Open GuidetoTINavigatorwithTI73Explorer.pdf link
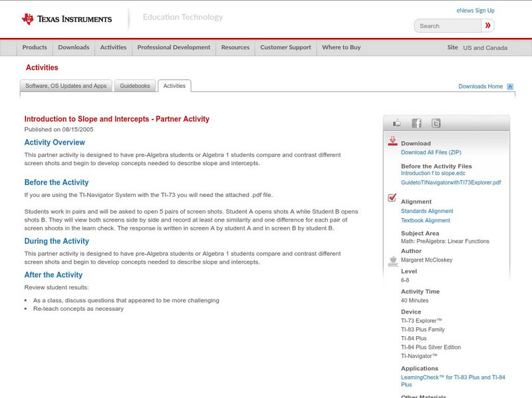The image size is (532, 398). [x=451, y=182]
